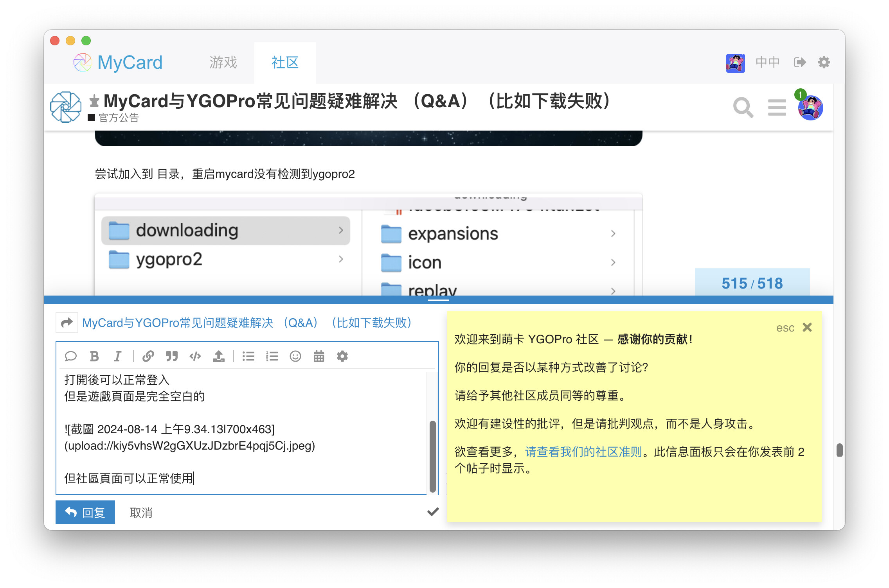
Task: Click the esc label on tip panel
Action: (x=785, y=328)
